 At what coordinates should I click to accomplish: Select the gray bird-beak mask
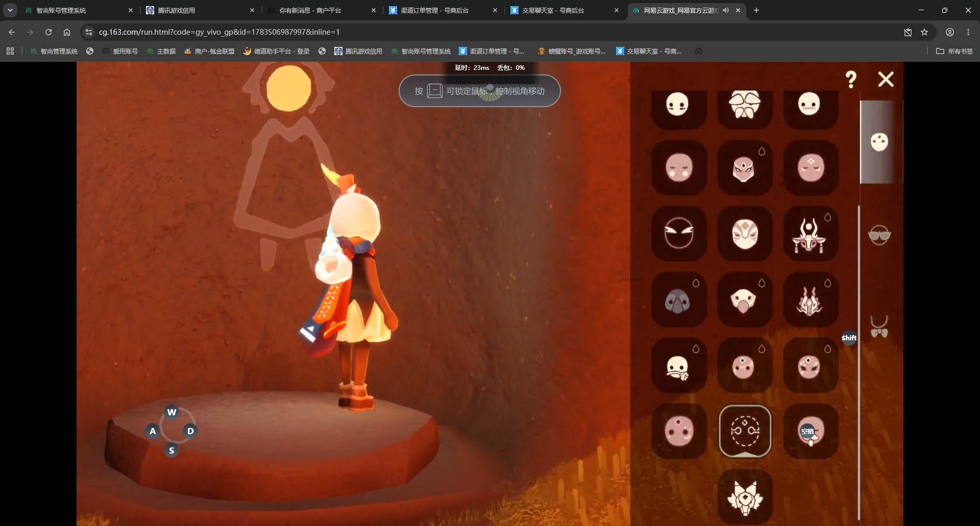tap(679, 299)
